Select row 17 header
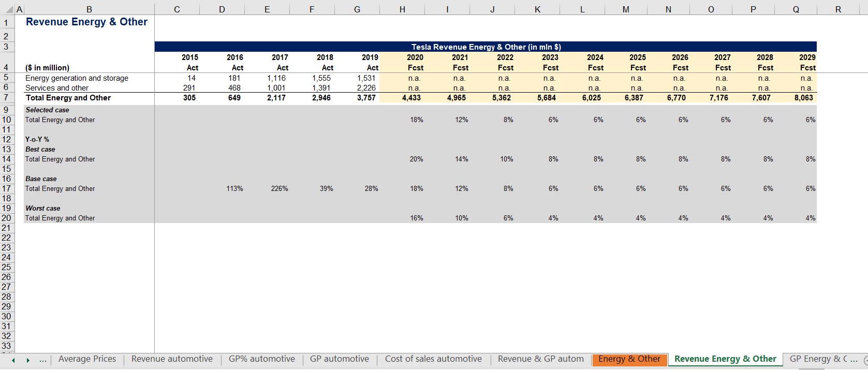This screenshot has width=868, height=370. click(6, 189)
